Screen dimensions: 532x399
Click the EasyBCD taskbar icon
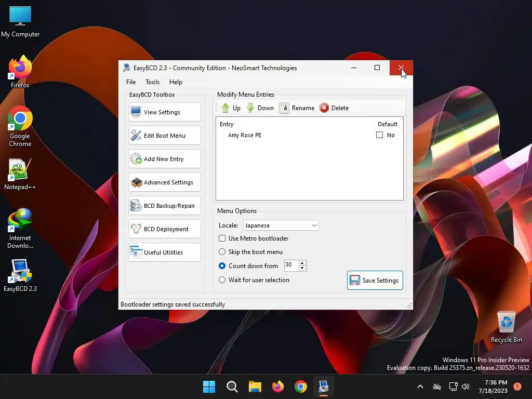point(324,387)
